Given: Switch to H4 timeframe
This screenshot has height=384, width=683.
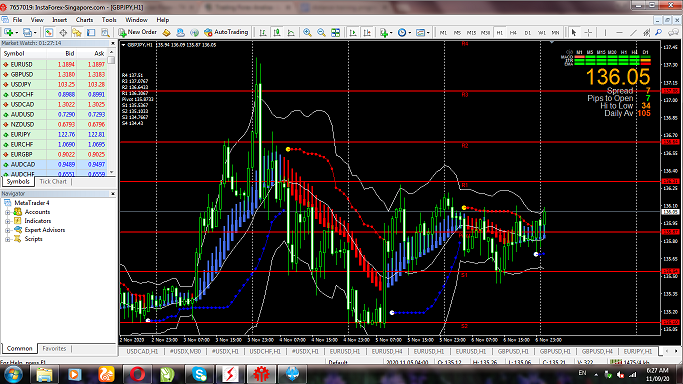Looking at the screenshot, I should (513, 33).
